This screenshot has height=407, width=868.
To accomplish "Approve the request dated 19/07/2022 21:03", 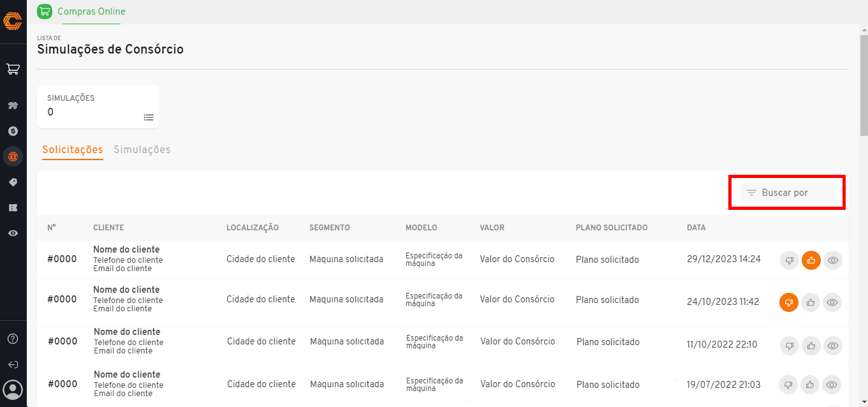I will 810,385.
